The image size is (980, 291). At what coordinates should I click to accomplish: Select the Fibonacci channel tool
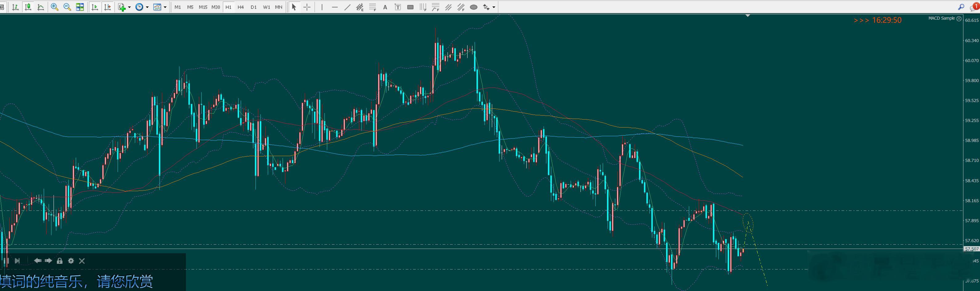(461, 7)
